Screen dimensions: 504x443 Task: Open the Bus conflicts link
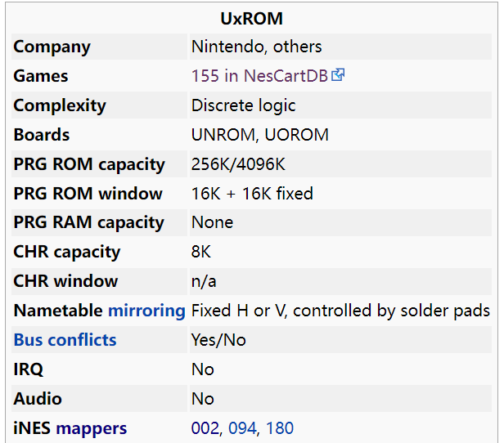(x=65, y=340)
